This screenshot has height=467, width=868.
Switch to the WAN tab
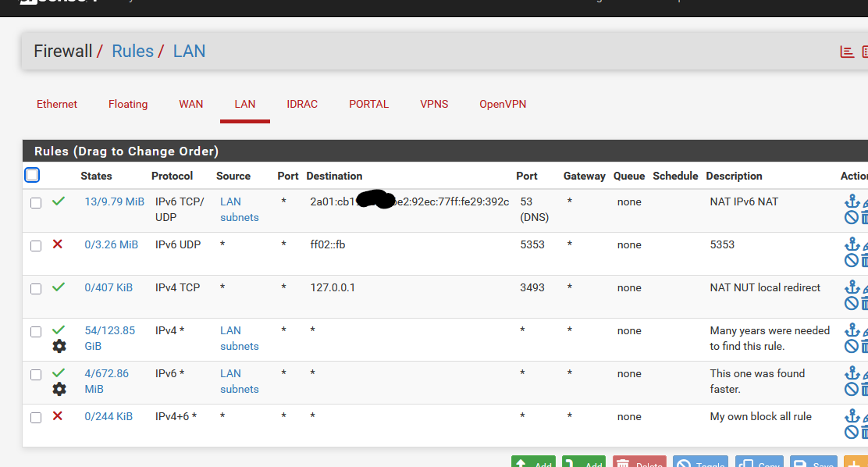point(191,104)
